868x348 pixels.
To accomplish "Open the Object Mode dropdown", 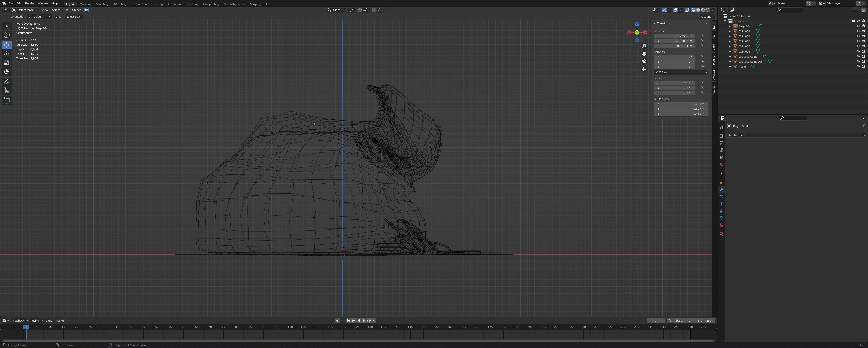I will click(25, 10).
